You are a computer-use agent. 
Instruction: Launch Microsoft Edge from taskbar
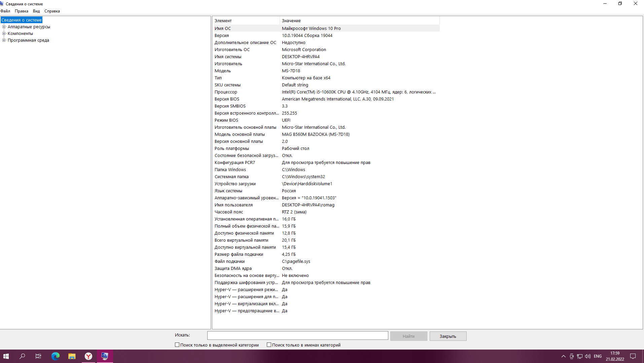click(55, 356)
